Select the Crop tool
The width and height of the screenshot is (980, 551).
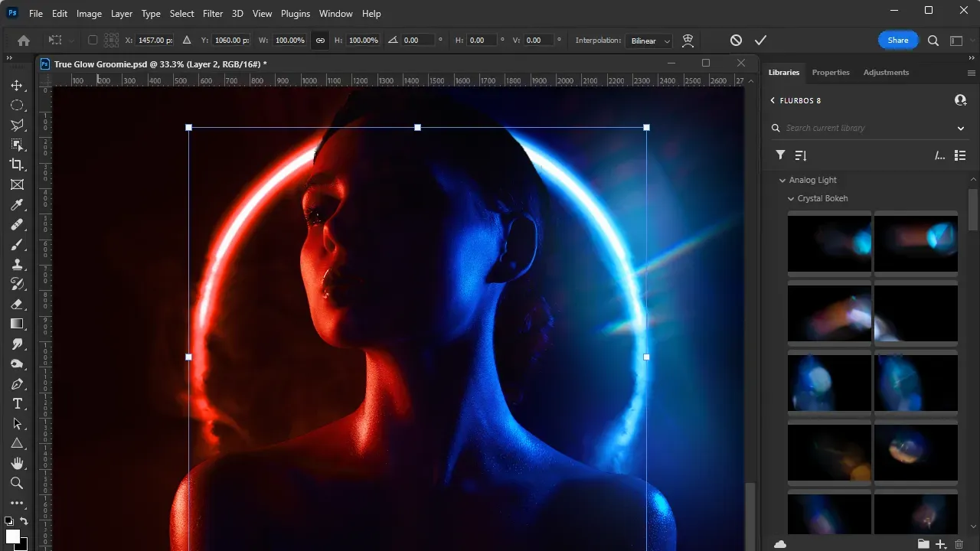[x=17, y=165]
